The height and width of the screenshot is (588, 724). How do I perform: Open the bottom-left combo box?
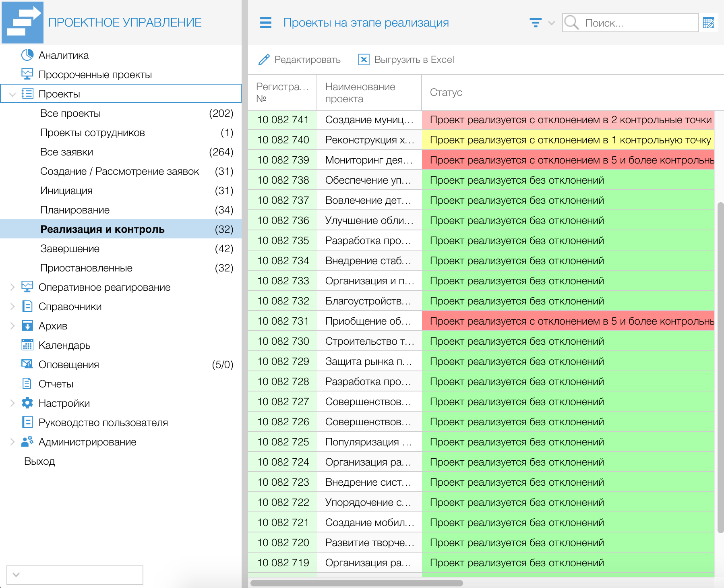[75, 575]
